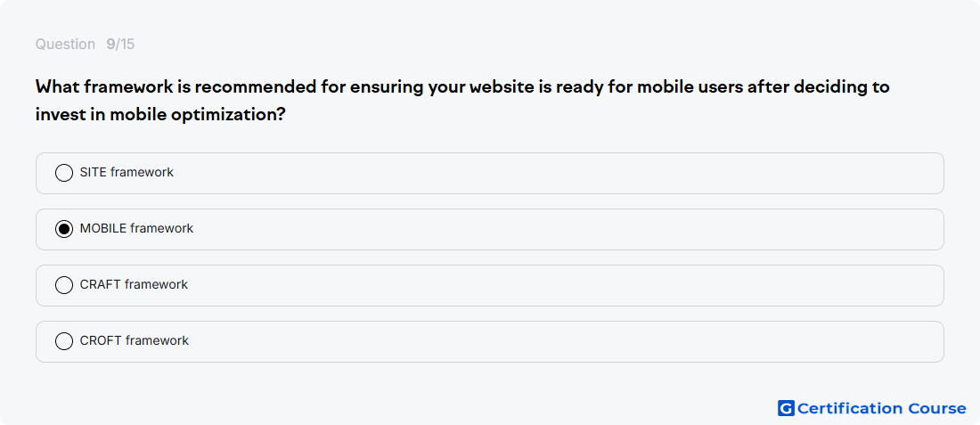Click the blue G logo icon
Image resolution: width=980 pixels, height=425 pixels.
786,408
